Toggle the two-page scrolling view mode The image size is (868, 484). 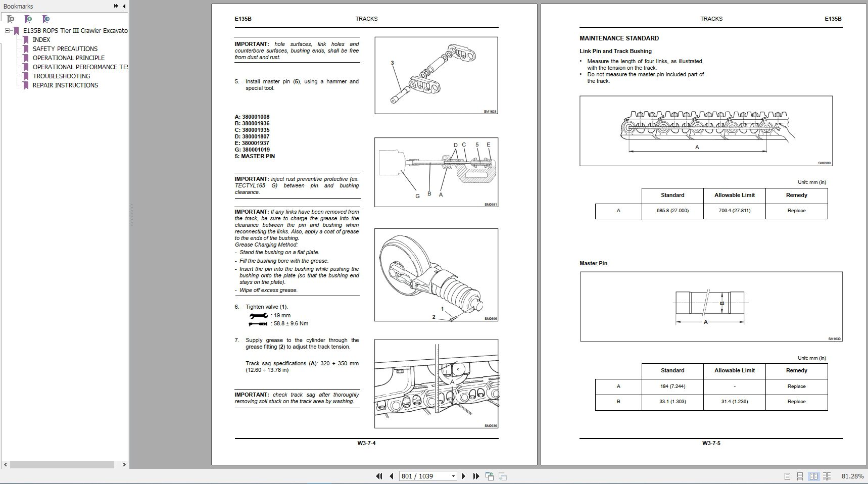[827, 476]
